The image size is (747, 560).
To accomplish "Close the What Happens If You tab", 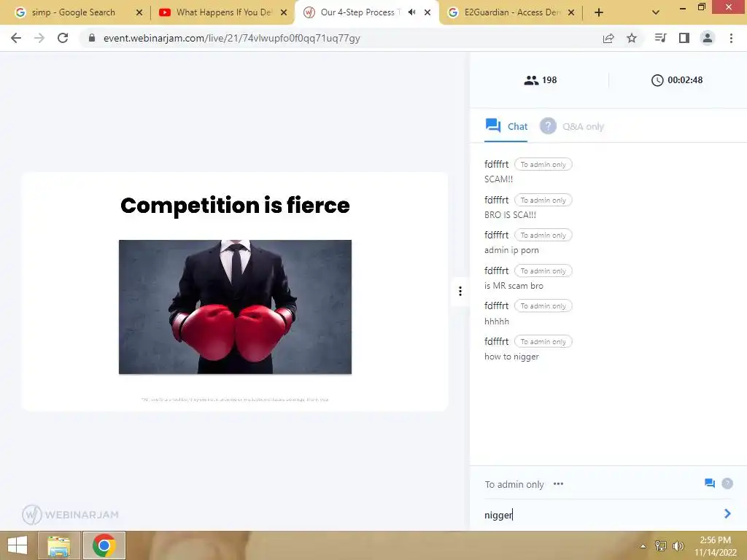I will coord(284,13).
